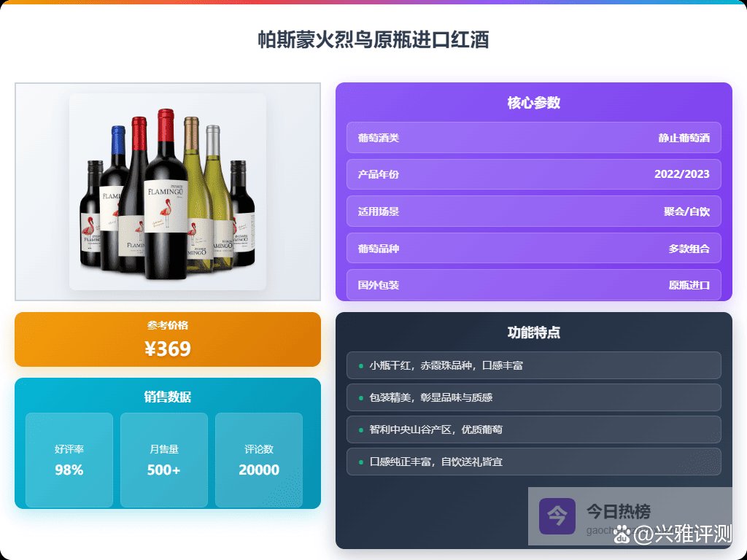Click the 评论数 20000 stat card
The image size is (747, 560).
(259, 460)
